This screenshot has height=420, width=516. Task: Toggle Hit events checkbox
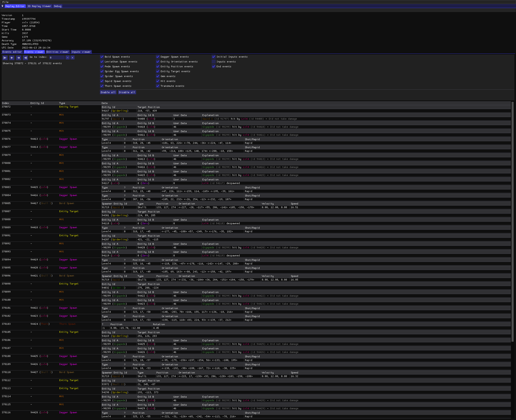[158, 81]
